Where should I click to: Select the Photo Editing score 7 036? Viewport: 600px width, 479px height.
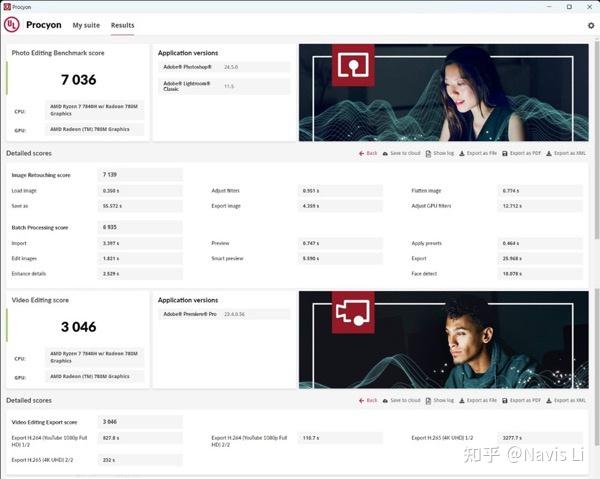pyautogui.click(x=78, y=80)
